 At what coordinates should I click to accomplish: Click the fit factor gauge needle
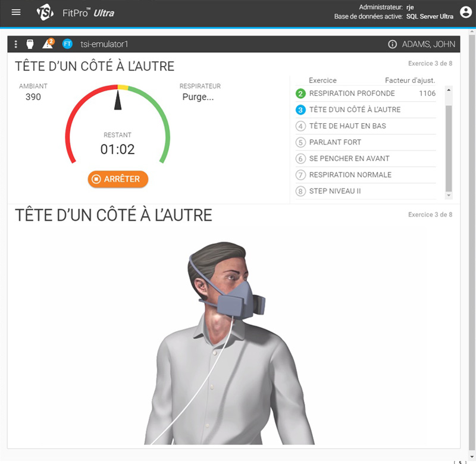point(118,100)
